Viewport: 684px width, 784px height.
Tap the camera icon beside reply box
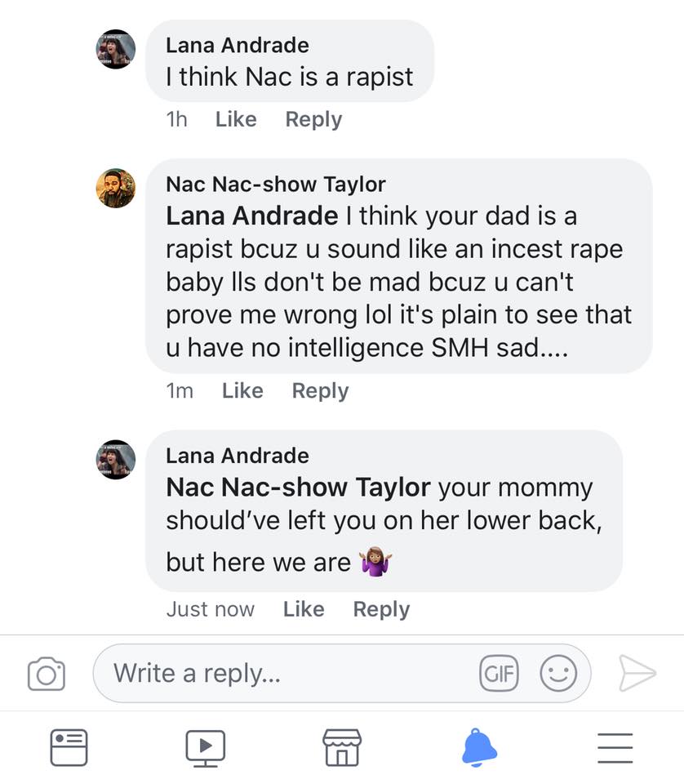coord(46,674)
